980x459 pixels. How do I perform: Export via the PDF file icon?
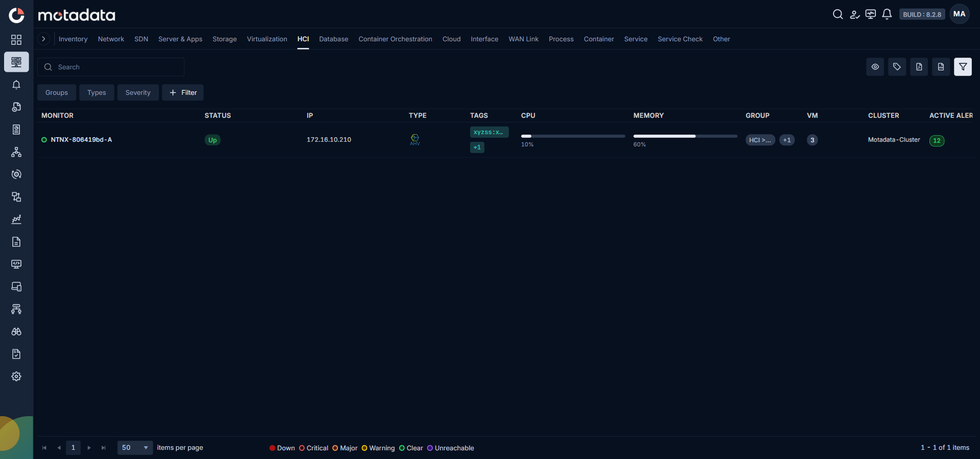tap(919, 67)
